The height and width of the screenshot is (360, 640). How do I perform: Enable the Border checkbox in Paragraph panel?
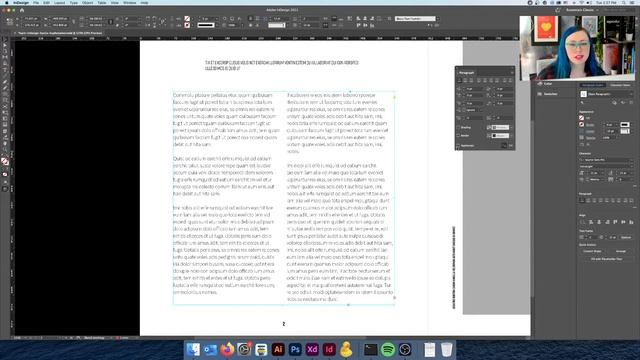[x=458, y=136]
